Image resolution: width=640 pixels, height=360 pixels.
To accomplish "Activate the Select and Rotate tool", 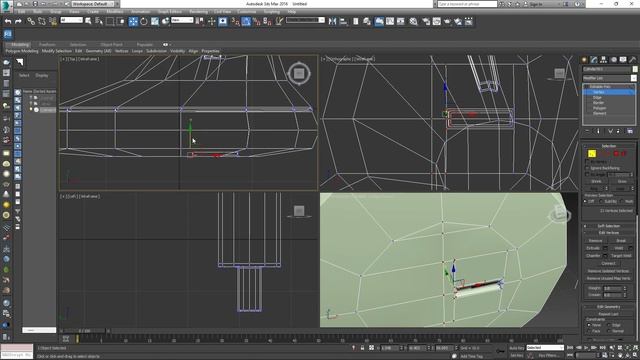I will (x=144, y=21).
